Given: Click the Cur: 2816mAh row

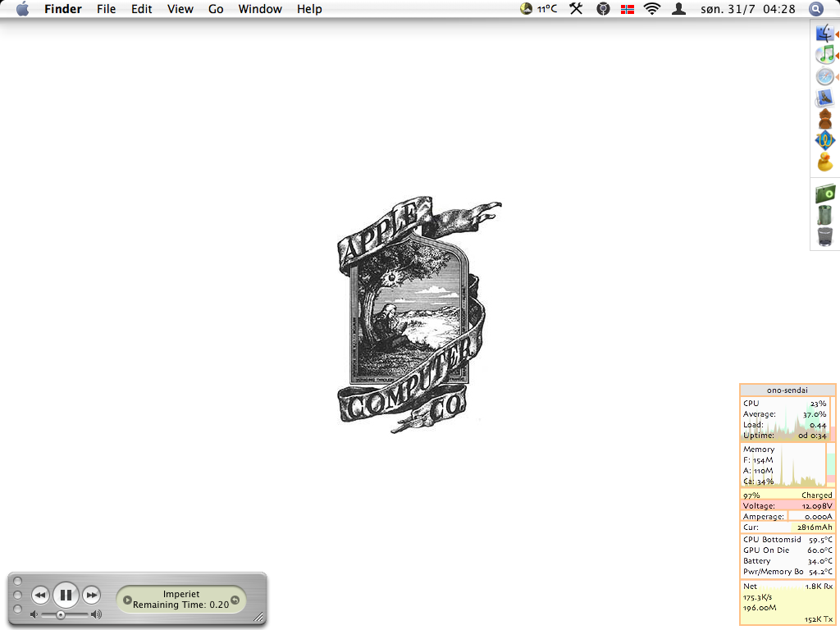Looking at the screenshot, I should 787,527.
